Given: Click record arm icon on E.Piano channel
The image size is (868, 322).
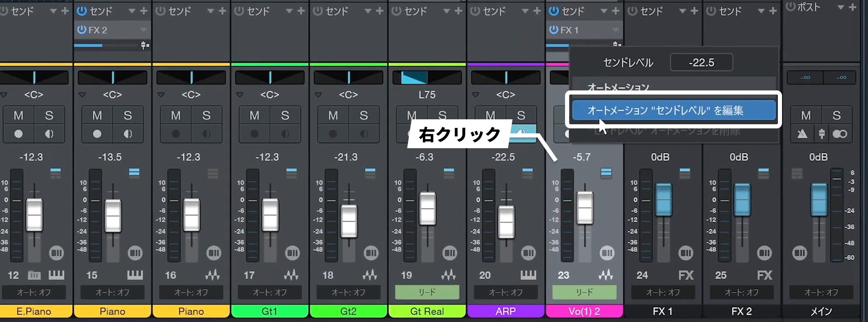Looking at the screenshot, I should [x=18, y=134].
